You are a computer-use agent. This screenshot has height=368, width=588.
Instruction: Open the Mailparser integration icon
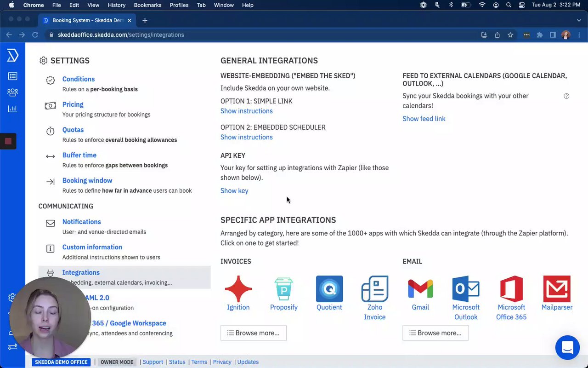pyautogui.click(x=556, y=289)
